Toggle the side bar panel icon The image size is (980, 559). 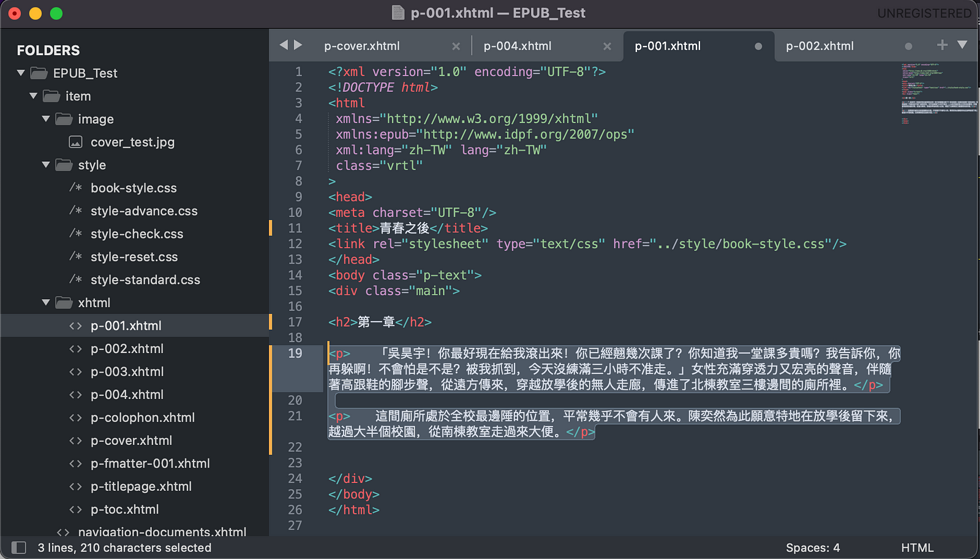pyautogui.click(x=19, y=547)
